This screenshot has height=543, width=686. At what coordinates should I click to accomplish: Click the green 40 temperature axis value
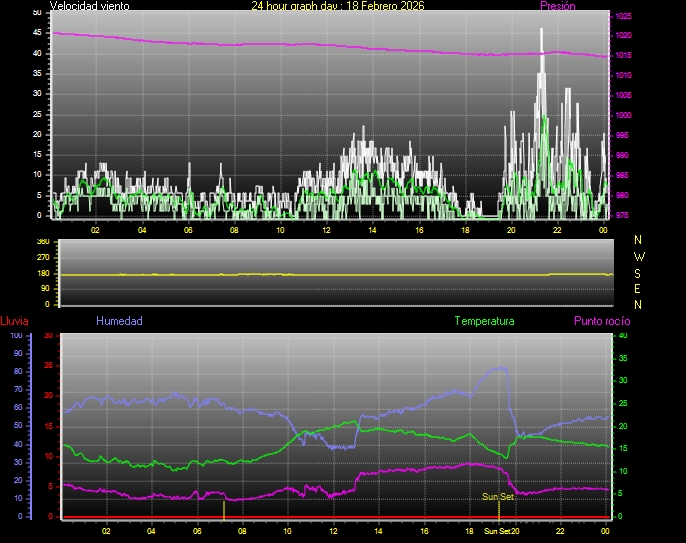click(623, 336)
